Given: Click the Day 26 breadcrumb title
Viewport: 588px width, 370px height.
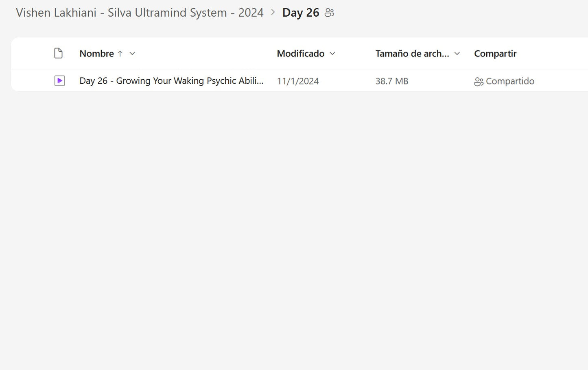Looking at the screenshot, I should pyautogui.click(x=300, y=13).
